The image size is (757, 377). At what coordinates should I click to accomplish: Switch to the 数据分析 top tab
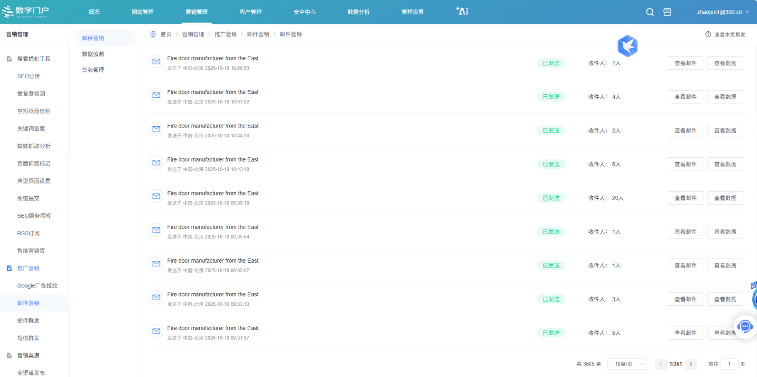[358, 12]
